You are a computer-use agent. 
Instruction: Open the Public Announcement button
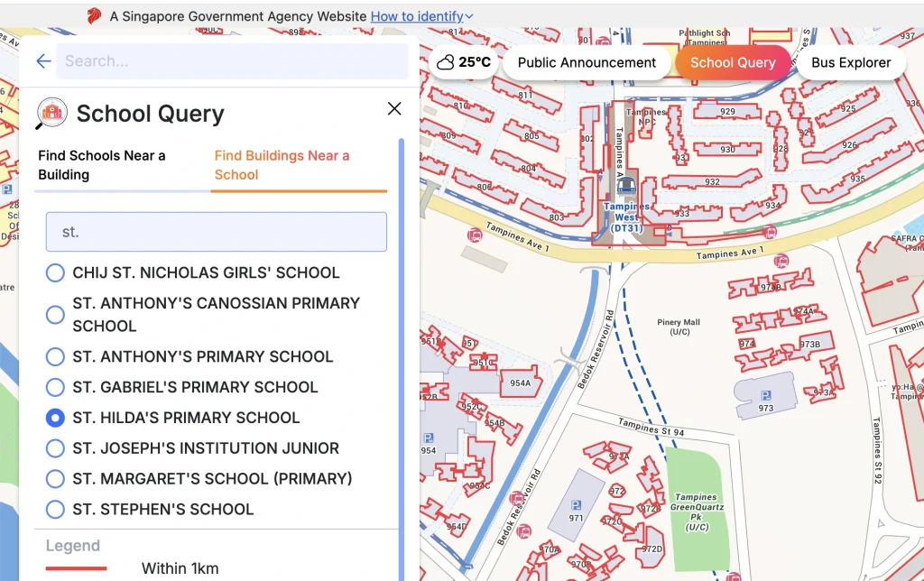click(587, 62)
